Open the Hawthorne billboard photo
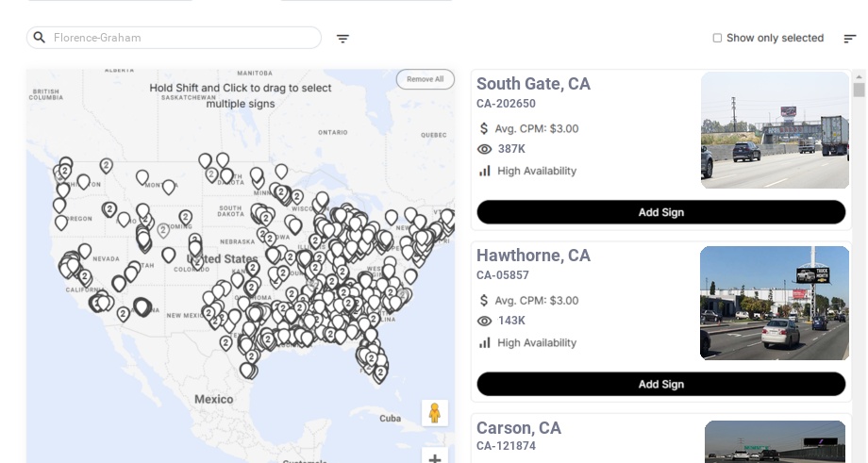 pyautogui.click(x=775, y=303)
